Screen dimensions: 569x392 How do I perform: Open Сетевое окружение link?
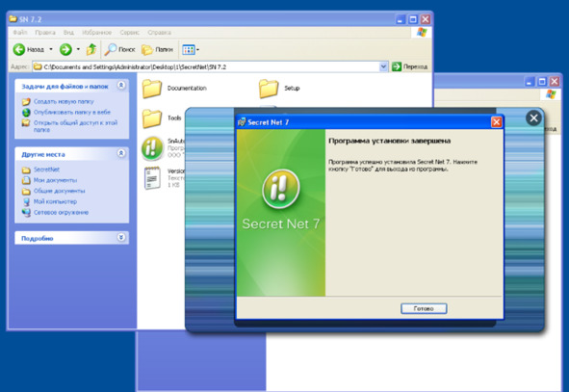tap(61, 212)
